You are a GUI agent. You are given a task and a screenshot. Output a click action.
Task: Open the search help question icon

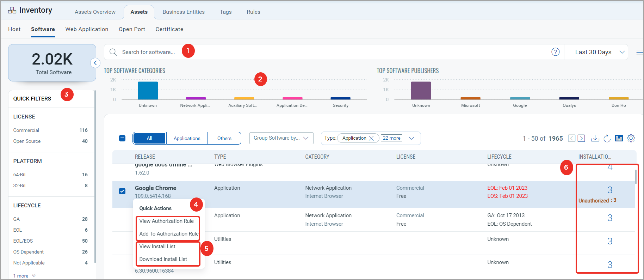pos(555,52)
